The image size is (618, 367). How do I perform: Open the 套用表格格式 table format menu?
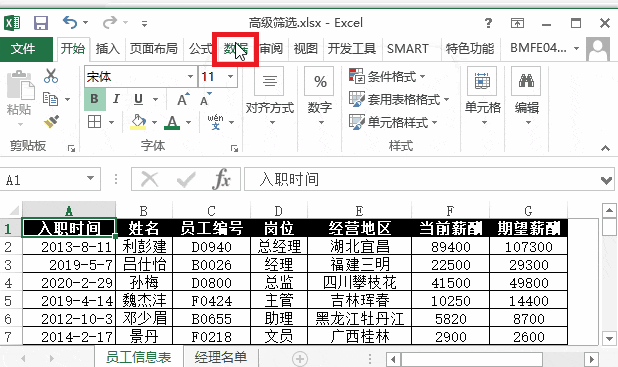click(x=399, y=99)
